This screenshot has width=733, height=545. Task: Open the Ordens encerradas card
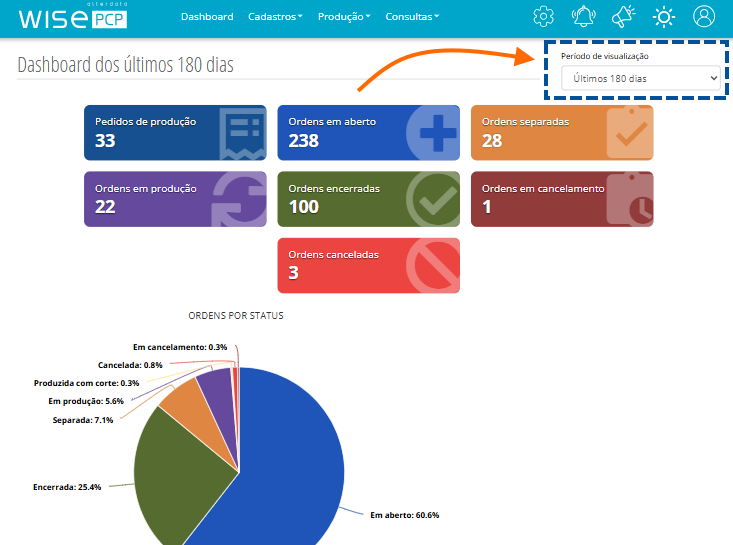368,199
